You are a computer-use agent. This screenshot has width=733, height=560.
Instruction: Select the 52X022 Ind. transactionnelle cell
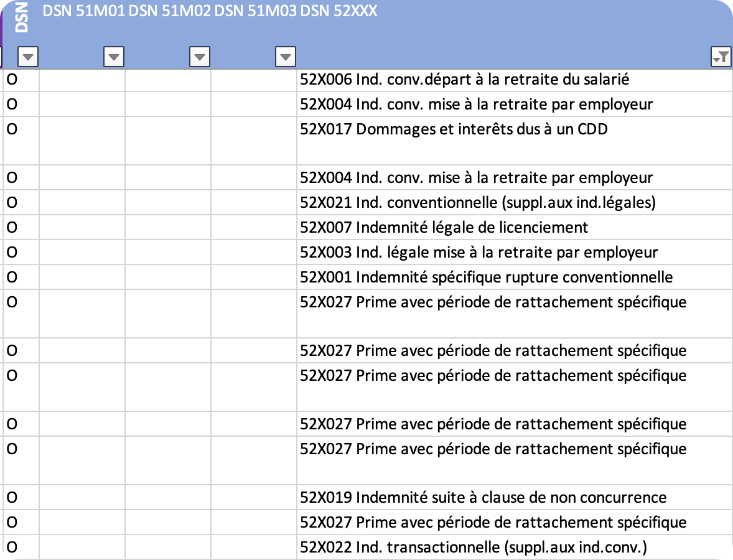(x=474, y=548)
